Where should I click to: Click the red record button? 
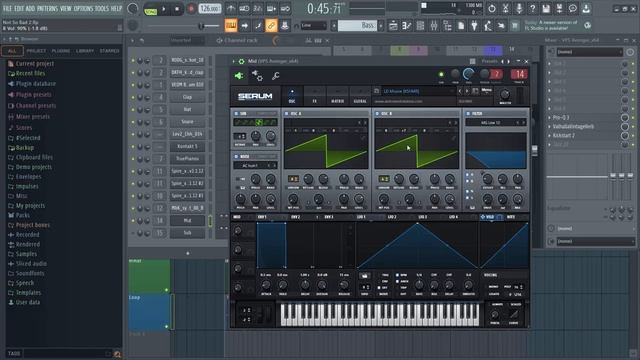[x=191, y=9]
